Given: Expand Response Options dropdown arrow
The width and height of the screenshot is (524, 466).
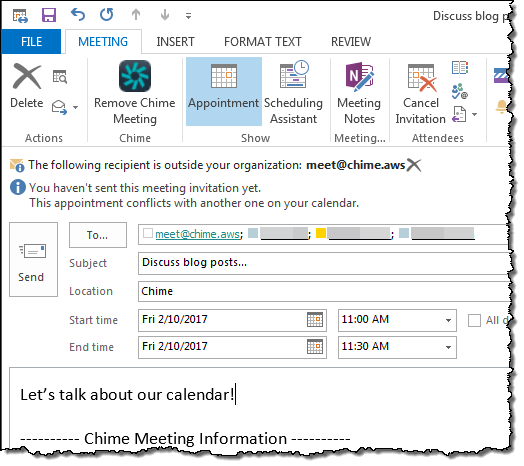Looking at the screenshot, I should (x=475, y=114).
